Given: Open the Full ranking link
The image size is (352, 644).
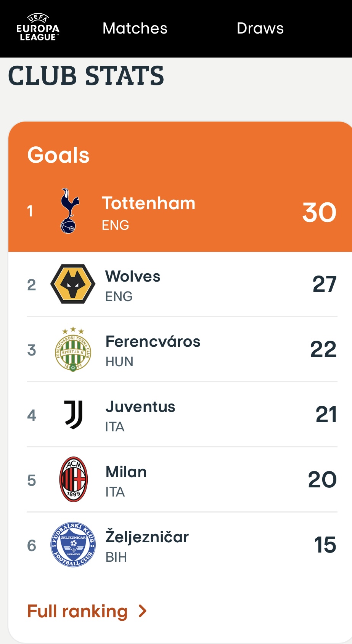Looking at the screenshot, I should (77, 611).
